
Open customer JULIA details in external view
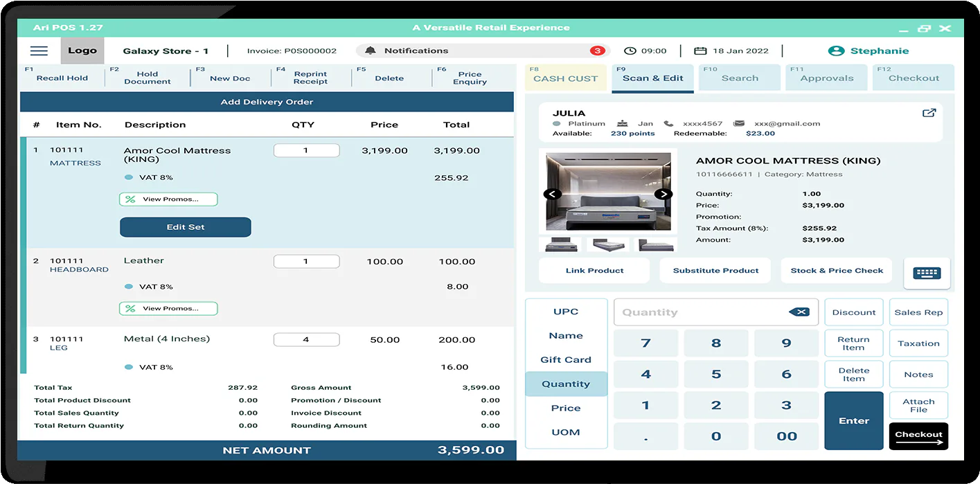[929, 113]
